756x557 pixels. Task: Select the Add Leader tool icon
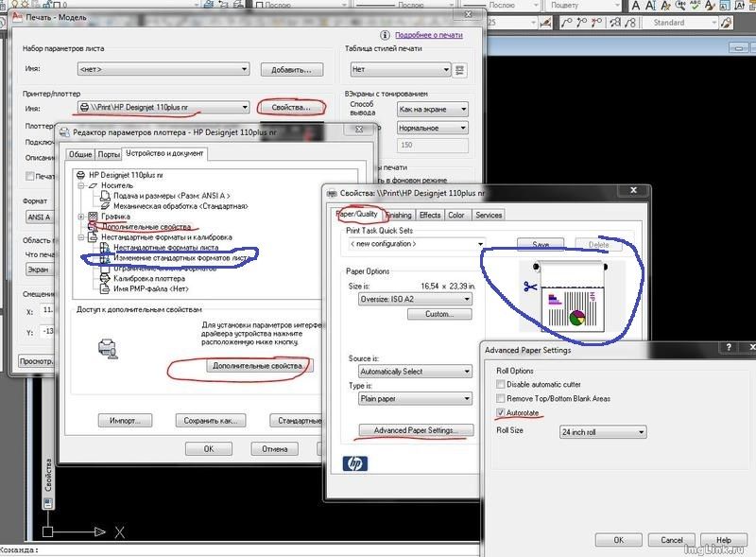click(x=582, y=23)
